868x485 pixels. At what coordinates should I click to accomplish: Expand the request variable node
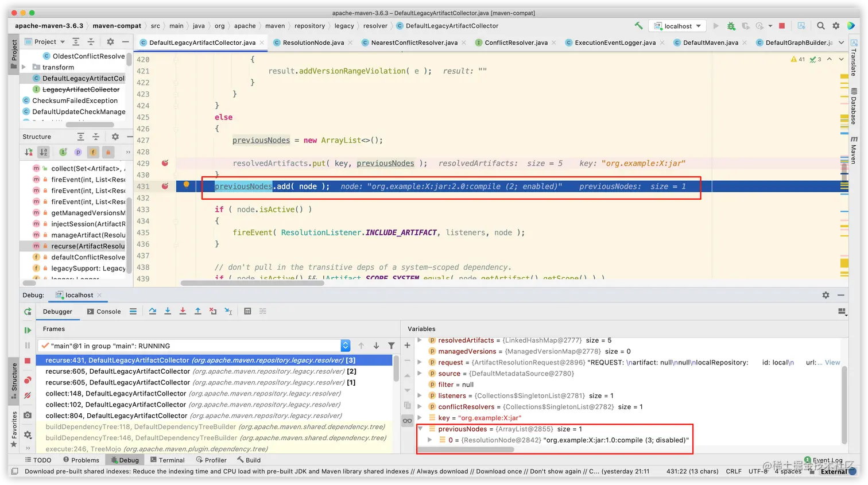420,362
